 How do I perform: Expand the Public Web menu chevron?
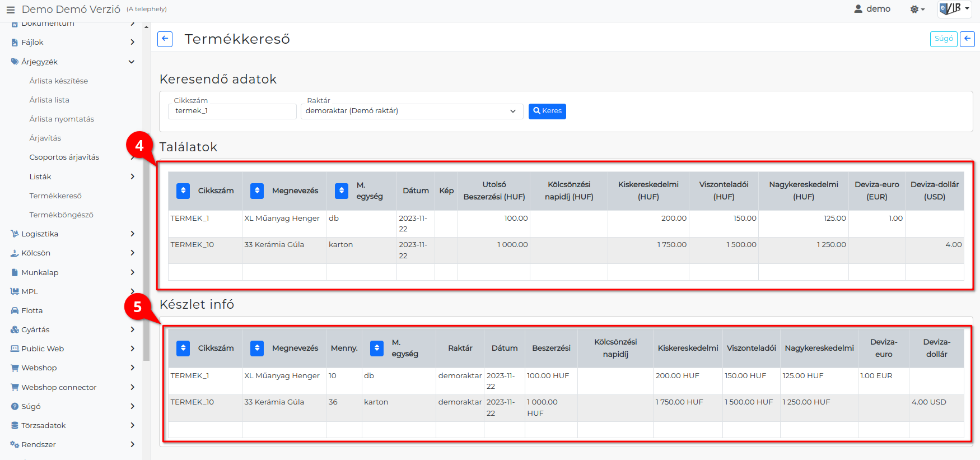click(x=132, y=349)
